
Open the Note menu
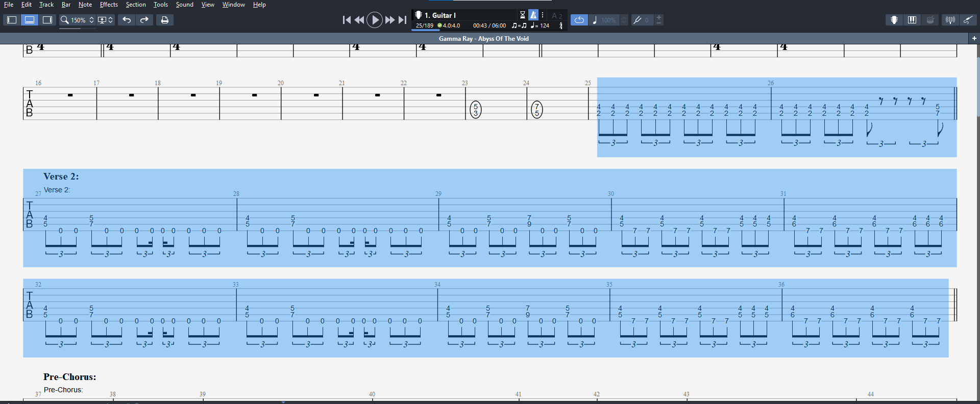click(x=85, y=5)
